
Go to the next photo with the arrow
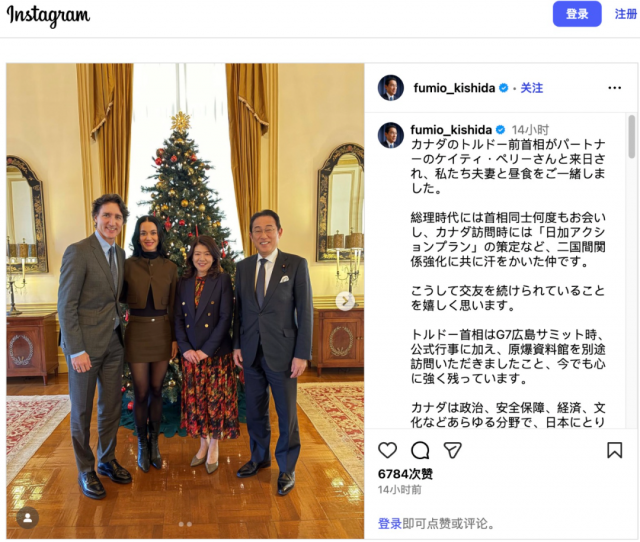pyautogui.click(x=345, y=301)
